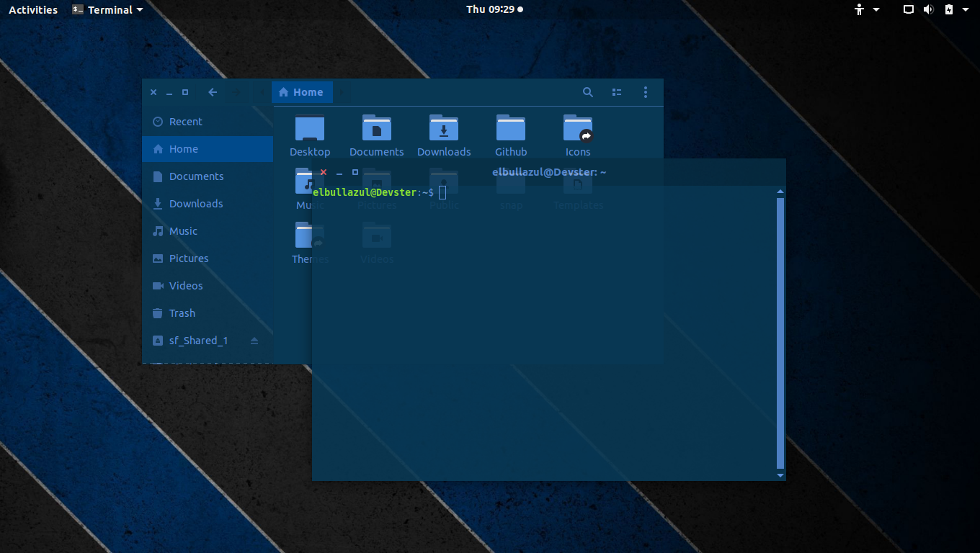The width and height of the screenshot is (980, 553).
Task: Click the Home path bar button
Action: point(302,92)
